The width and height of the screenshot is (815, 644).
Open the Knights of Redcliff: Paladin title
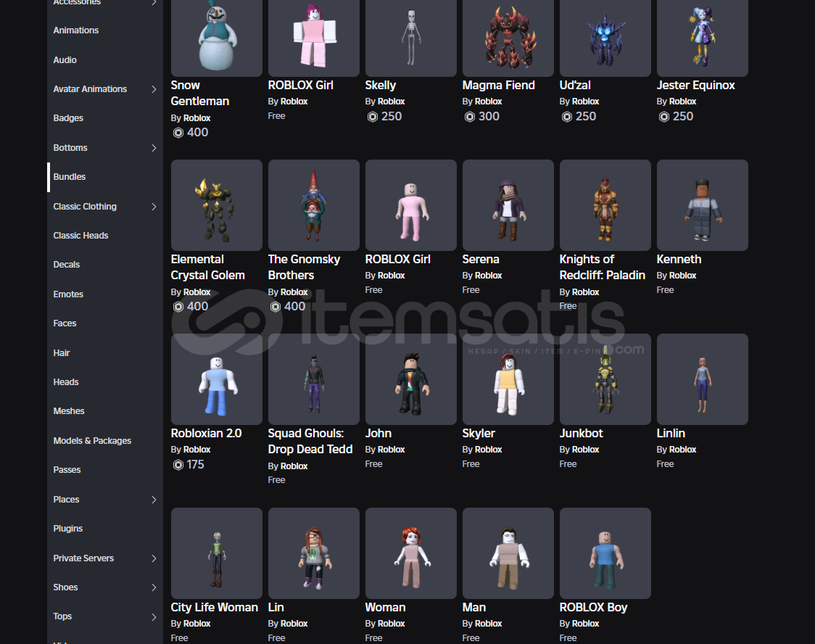[603, 267]
